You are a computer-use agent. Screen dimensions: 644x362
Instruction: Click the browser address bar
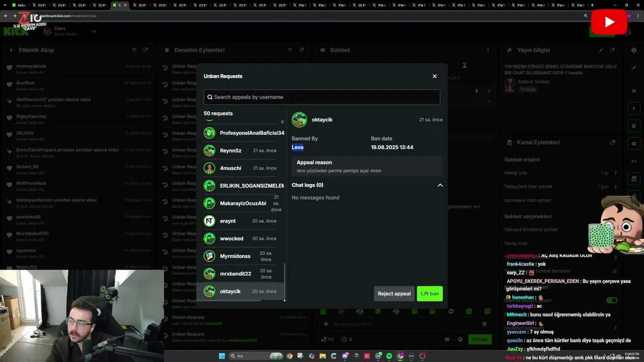click(x=302, y=16)
